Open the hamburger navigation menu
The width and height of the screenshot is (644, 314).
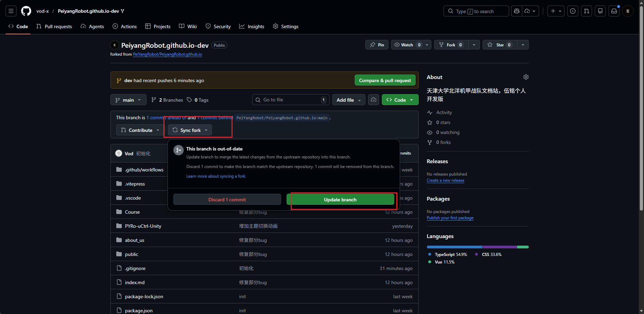coord(11,11)
